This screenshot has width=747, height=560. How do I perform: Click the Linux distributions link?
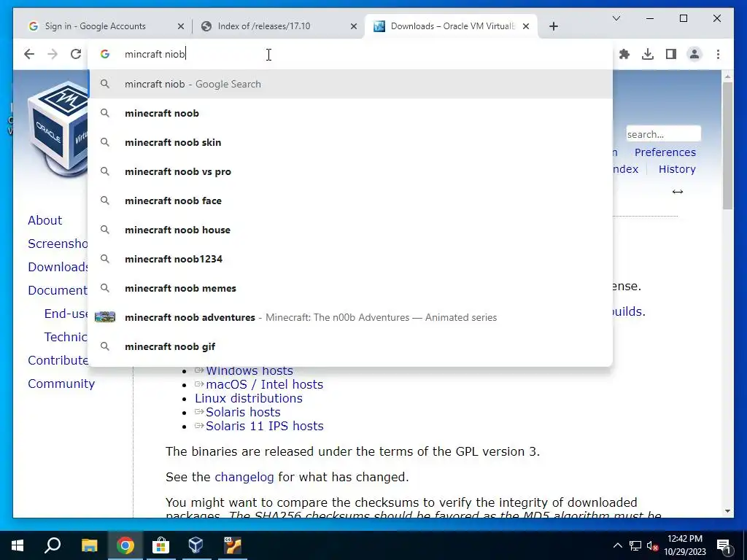click(x=249, y=398)
